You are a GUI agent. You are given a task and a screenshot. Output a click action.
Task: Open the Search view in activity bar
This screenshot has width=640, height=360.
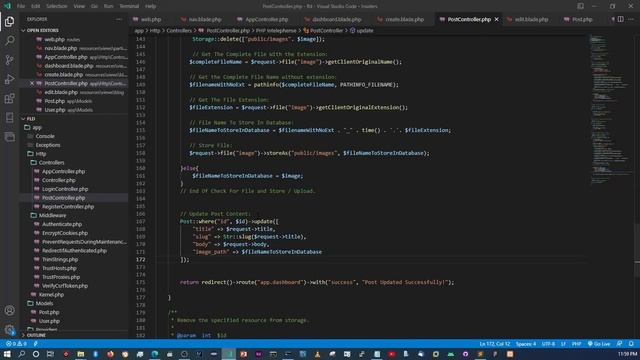[x=9, y=40]
